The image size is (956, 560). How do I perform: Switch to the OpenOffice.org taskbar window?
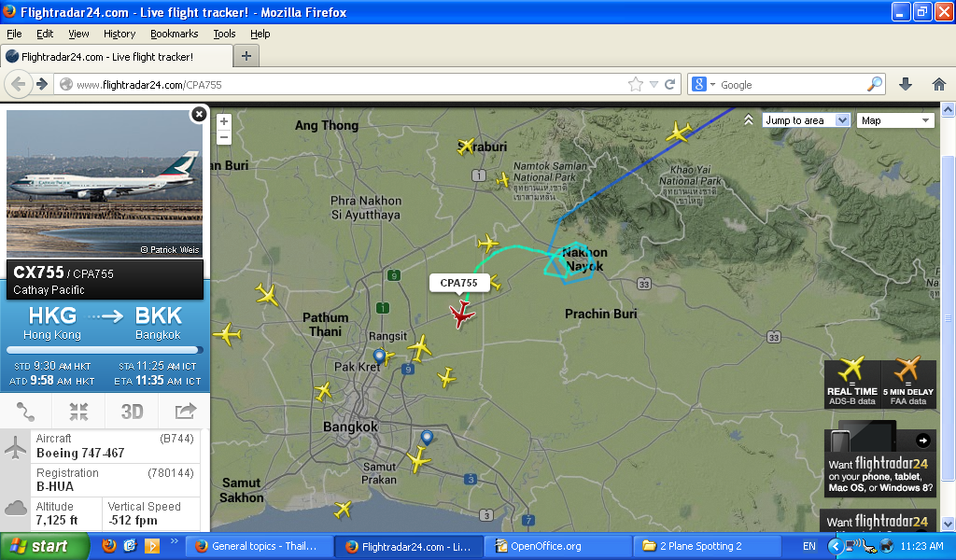558,546
